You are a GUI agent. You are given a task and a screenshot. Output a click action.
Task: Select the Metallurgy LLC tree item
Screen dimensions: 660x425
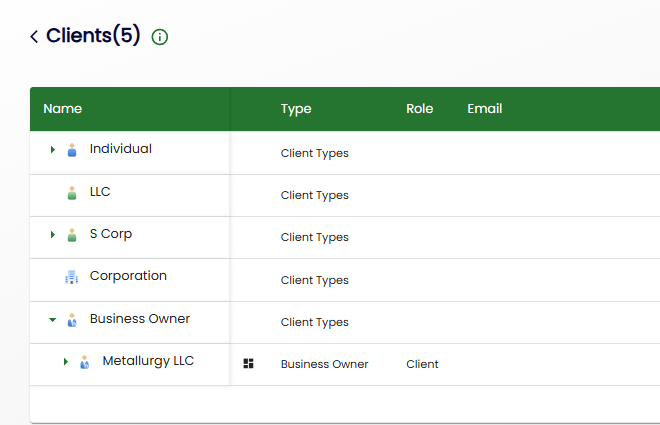click(x=148, y=361)
